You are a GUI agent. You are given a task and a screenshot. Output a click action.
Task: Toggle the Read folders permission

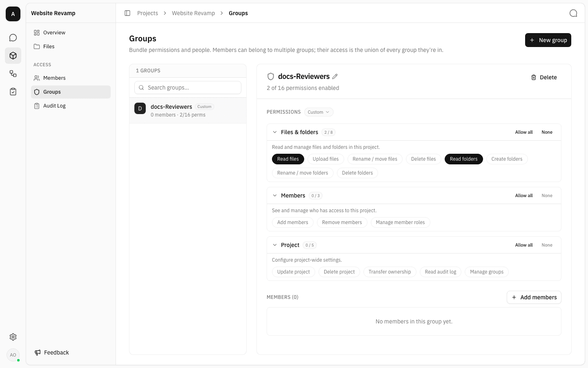pyautogui.click(x=463, y=159)
